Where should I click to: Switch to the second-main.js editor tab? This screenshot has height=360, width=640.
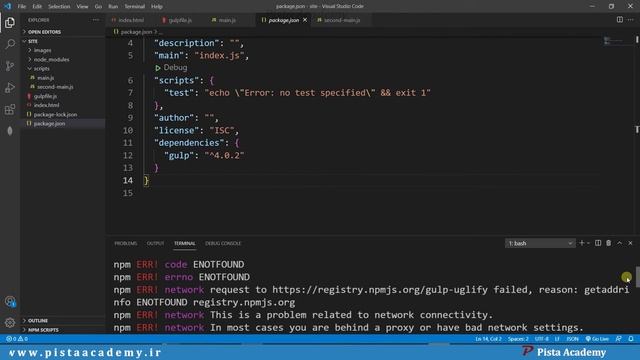tap(342, 20)
